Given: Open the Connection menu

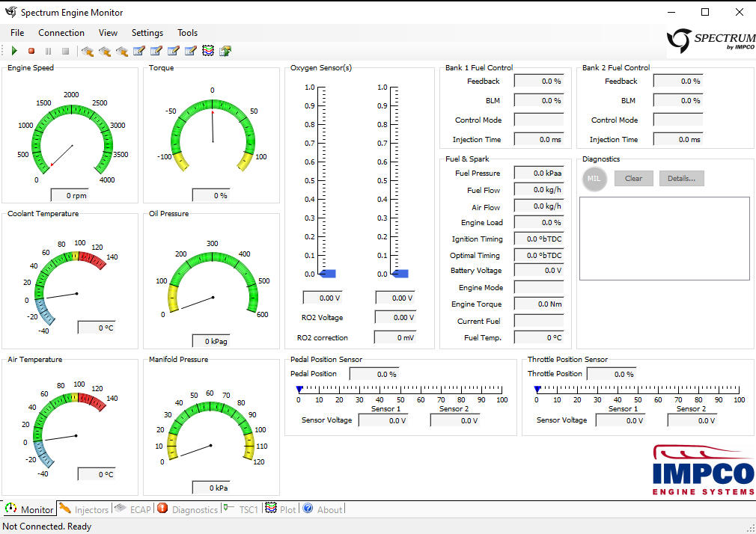Looking at the screenshot, I should 61,33.
